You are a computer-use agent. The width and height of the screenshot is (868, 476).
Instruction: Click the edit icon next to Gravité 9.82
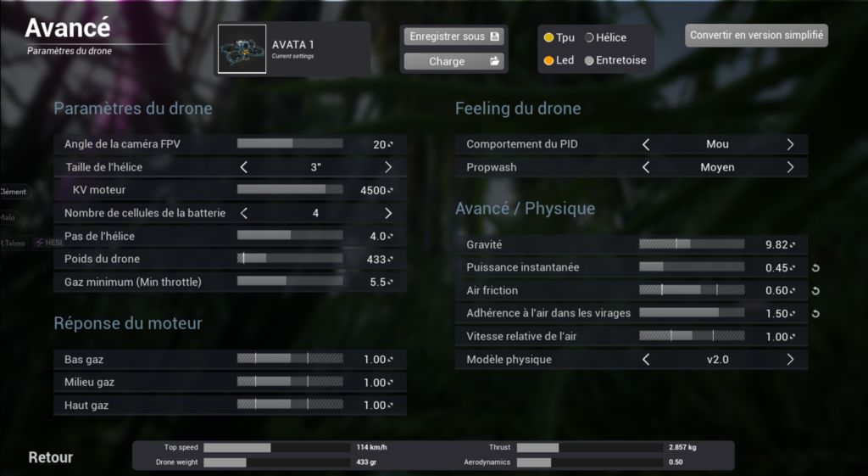[x=793, y=245]
